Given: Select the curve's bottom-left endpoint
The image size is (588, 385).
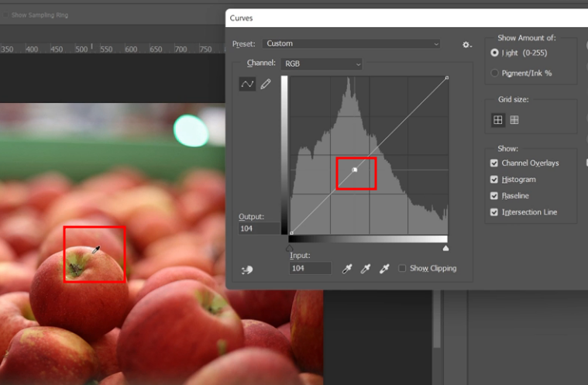Looking at the screenshot, I should pyautogui.click(x=292, y=233).
